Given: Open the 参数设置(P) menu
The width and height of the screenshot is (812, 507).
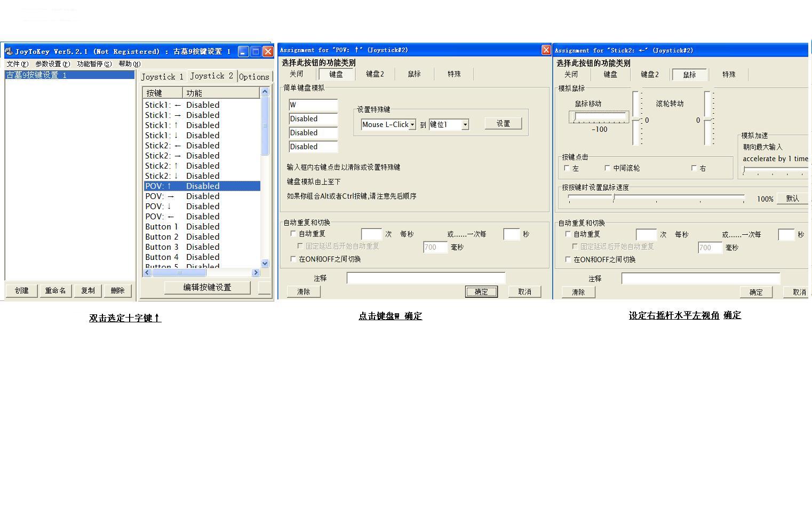Looking at the screenshot, I should [53, 64].
